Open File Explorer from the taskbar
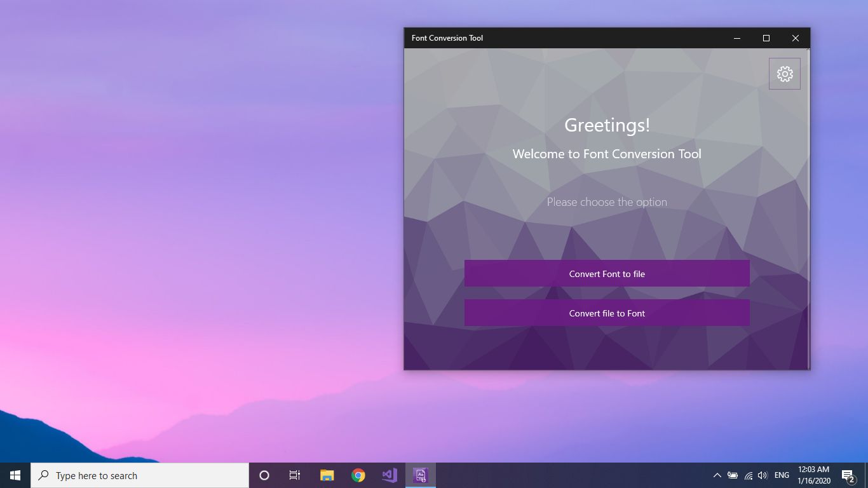868x488 pixels. 326,475
